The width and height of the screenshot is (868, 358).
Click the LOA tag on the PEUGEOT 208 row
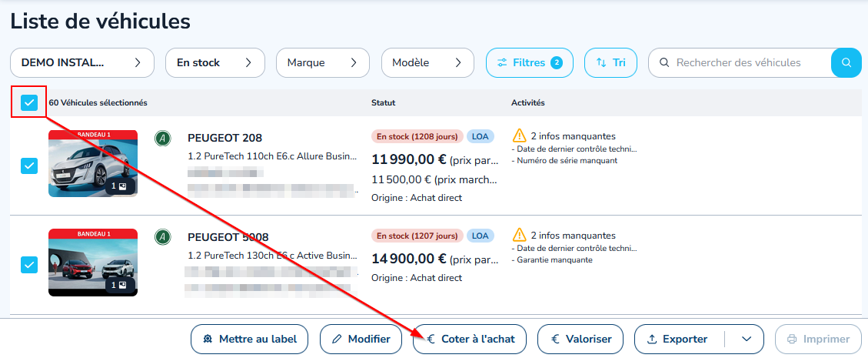[480, 136]
